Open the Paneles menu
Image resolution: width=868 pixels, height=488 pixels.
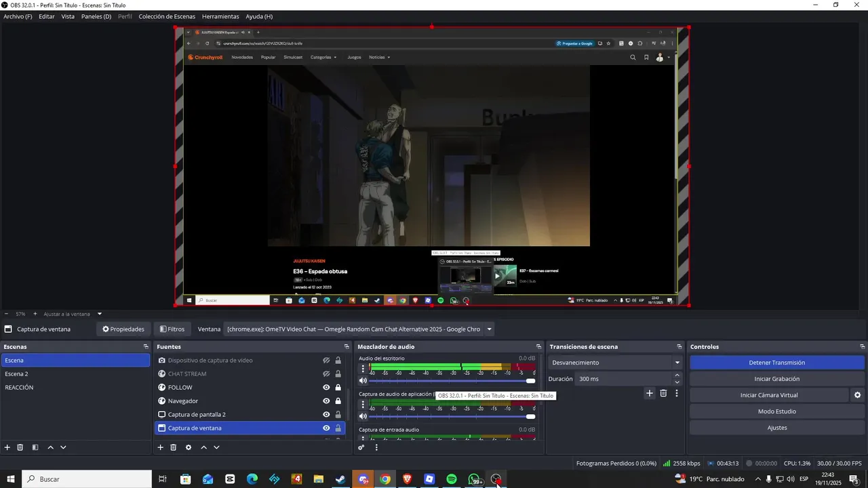click(96, 16)
